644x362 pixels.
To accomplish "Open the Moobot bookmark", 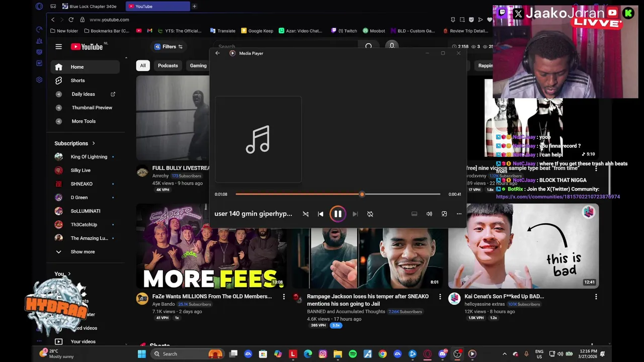I will coord(374,31).
